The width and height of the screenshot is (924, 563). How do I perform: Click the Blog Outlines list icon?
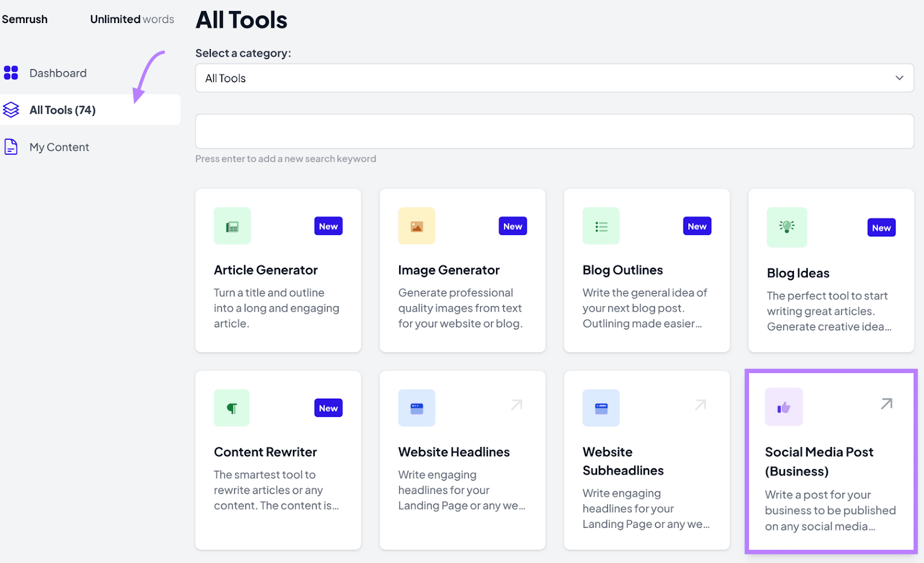[x=601, y=226]
